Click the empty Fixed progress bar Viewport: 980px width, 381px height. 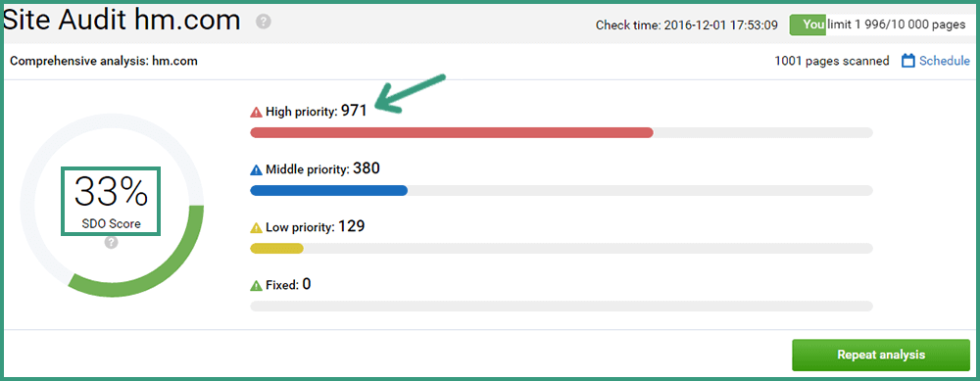pyautogui.click(x=562, y=306)
